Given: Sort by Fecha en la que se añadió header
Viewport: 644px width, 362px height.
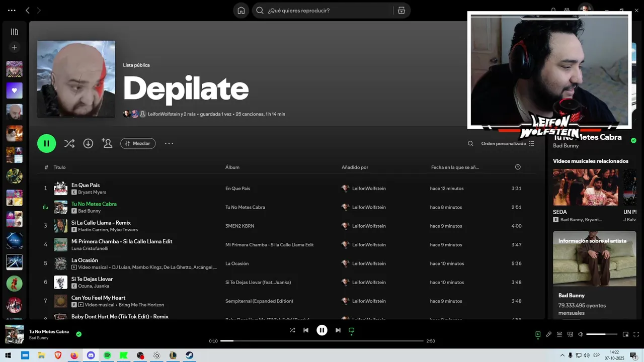Looking at the screenshot, I should (455, 167).
